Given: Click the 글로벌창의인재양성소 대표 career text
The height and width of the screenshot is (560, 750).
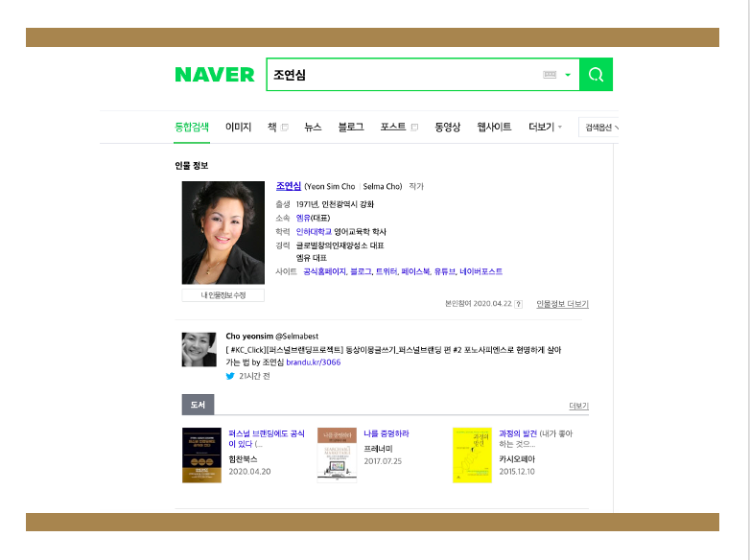Looking at the screenshot, I should (x=340, y=245).
